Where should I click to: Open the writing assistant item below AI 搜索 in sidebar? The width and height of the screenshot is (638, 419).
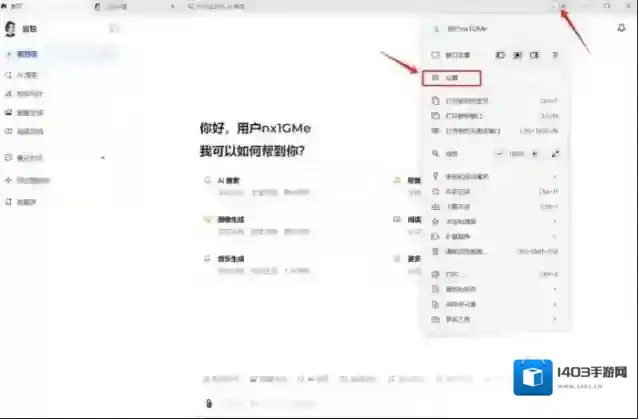click(24, 94)
